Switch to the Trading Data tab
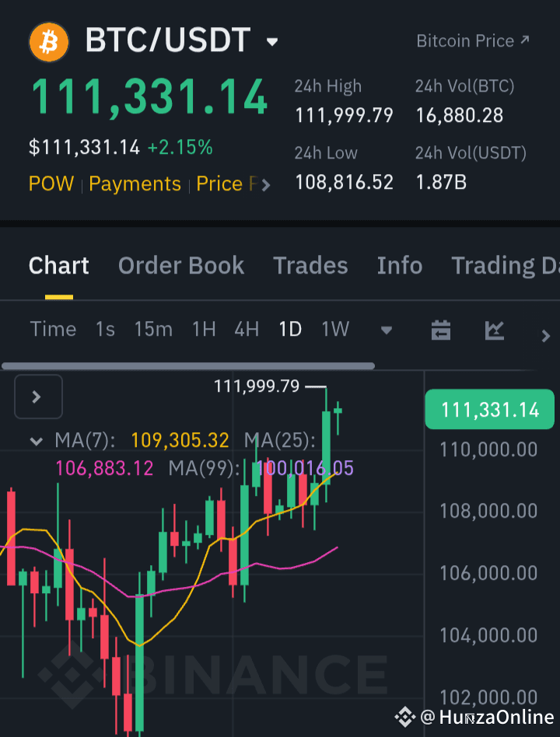The height and width of the screenshot is (737, 560). pos(506,266)
